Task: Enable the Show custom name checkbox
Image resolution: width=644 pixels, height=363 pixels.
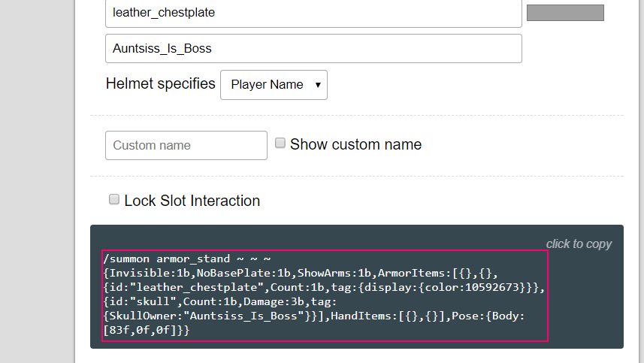Action: click(x=280, y=143)
